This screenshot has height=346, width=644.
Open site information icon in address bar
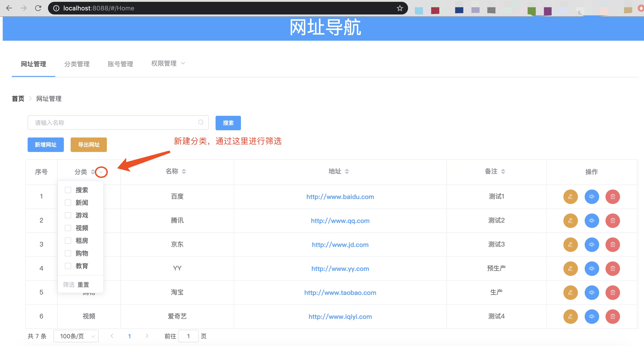tap(56, 8)
